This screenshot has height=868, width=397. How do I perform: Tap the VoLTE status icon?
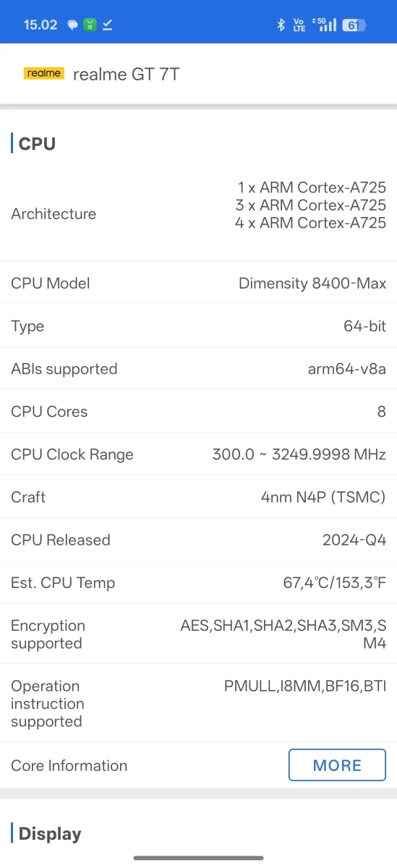tap(299, 25)
